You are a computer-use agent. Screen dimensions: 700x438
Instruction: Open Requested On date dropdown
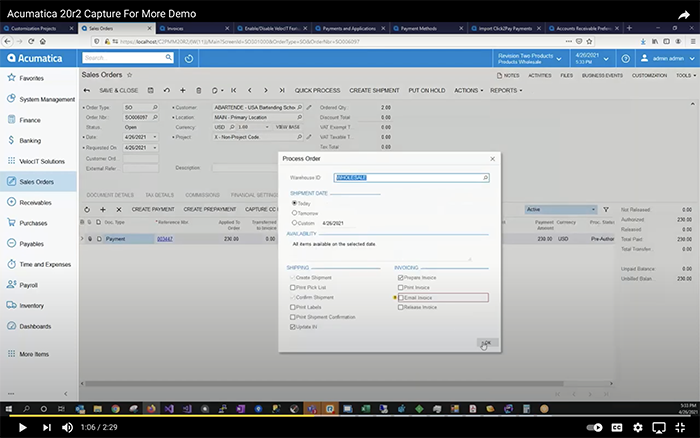(x=155, y=148)
